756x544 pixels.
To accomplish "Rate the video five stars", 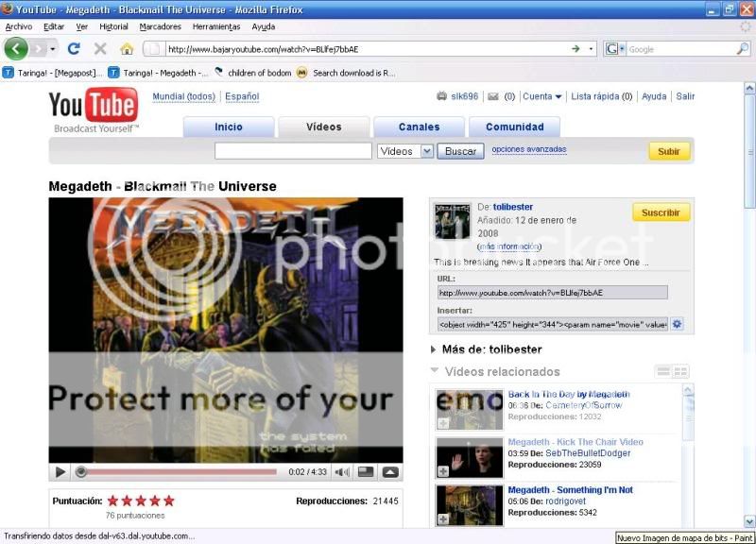I will (x=169, y=501).
